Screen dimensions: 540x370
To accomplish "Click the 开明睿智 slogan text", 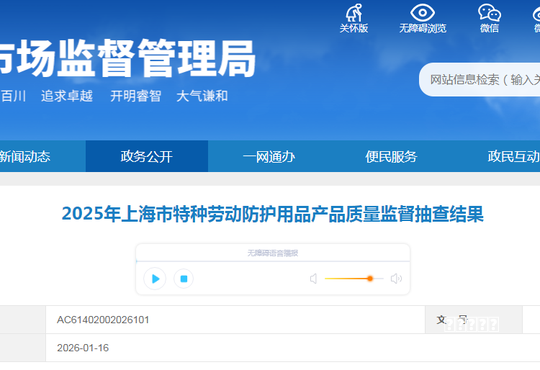I will pos(136,96).
